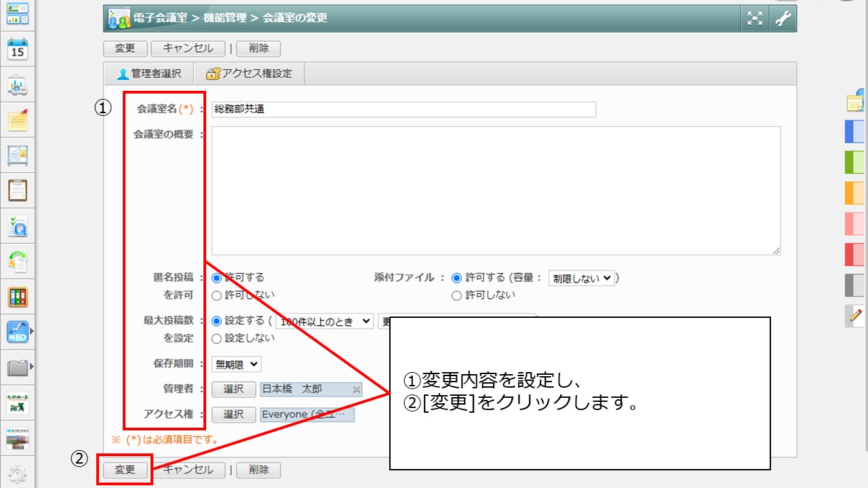
Task: Click the 削除 button above the form
Action: point(258,49)
